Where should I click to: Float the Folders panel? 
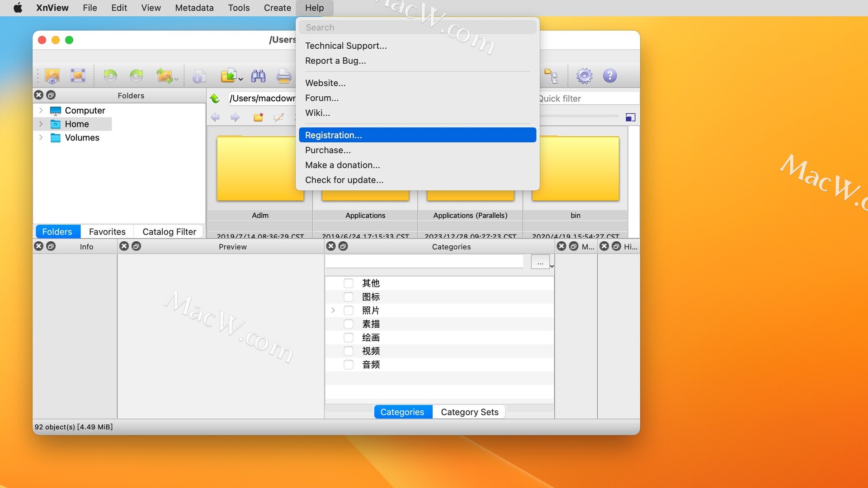51,95
